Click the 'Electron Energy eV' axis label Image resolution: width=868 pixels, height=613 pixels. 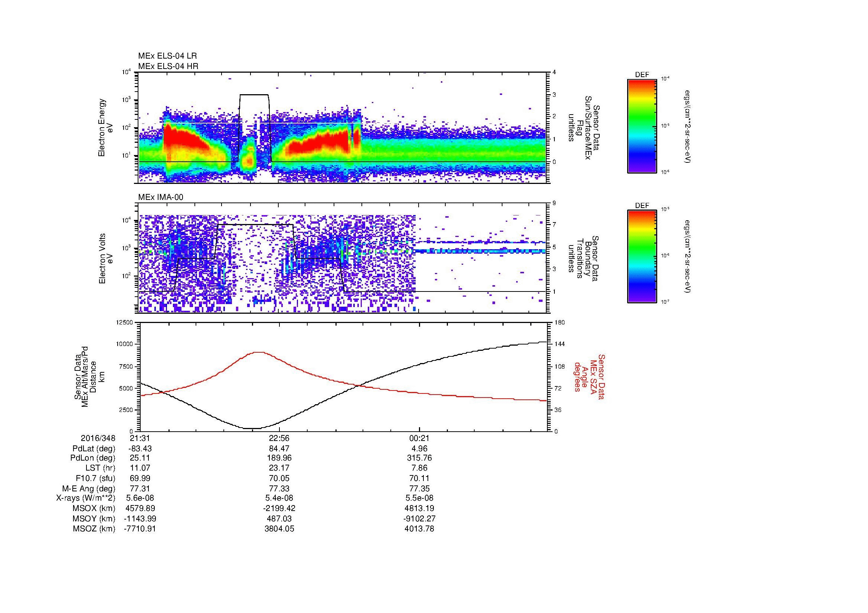point(105,128)
